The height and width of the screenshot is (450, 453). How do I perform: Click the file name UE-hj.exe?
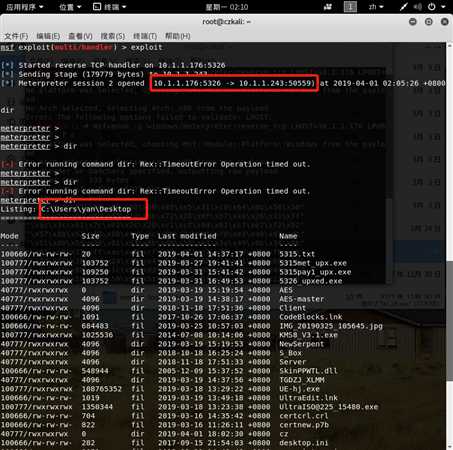pyautogui.click(x=299, y=389)
